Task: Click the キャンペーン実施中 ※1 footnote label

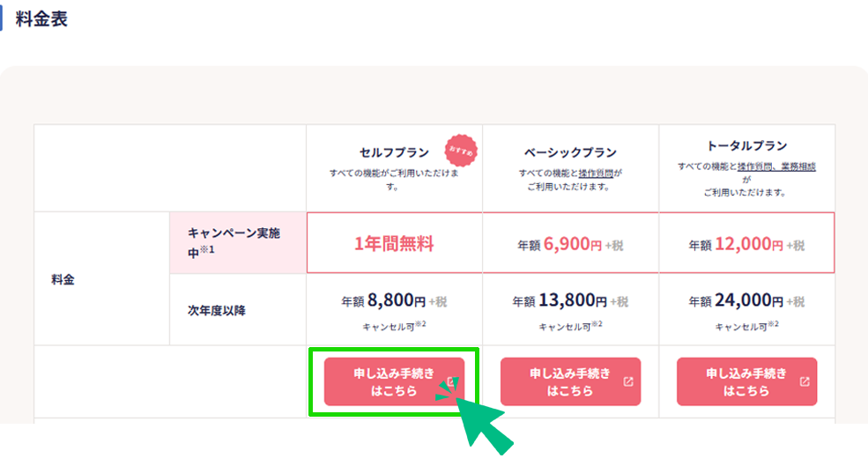Action: tap(234, 242)
